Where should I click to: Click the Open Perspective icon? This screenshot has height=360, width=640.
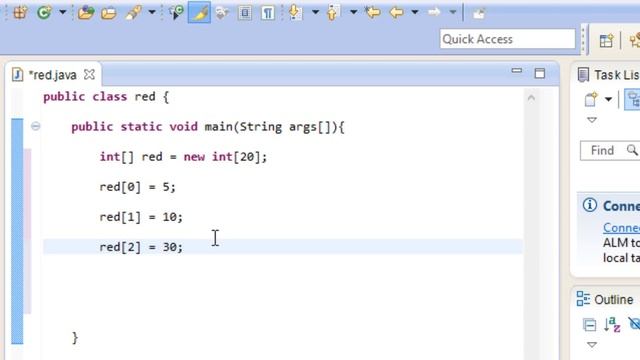coord(606,40)
